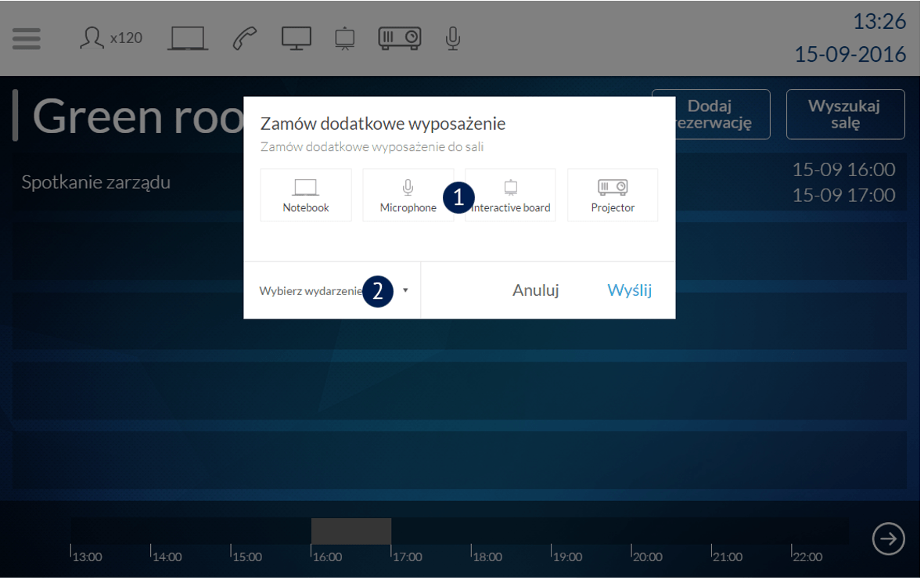Open the hamburger menu
Image resolution: width=924 pixels, height=580 pixels.
click(27, 39)
